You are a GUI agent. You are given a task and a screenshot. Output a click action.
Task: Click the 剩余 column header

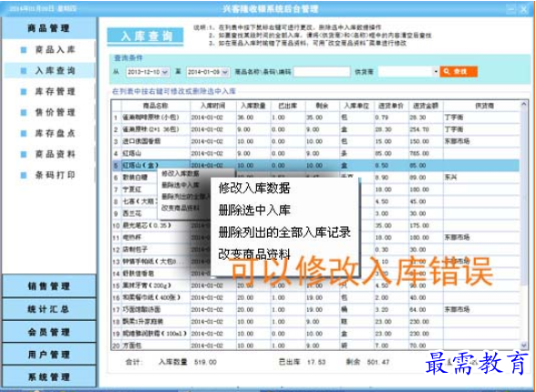tap(323, 106)
